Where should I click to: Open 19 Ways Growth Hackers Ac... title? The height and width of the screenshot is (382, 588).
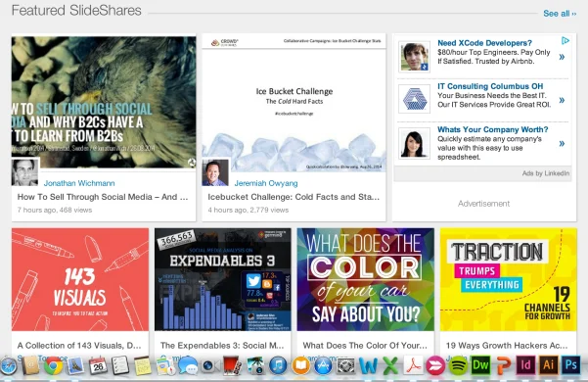click(507, 345)
